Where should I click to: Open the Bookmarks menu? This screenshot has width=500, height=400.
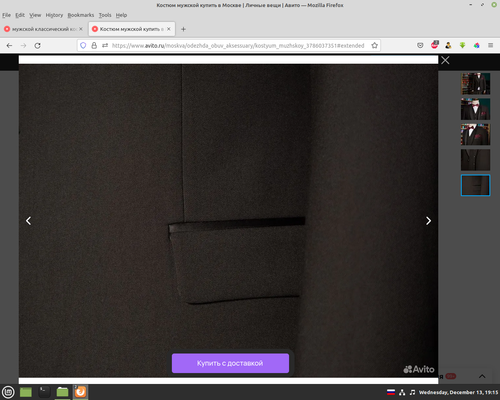click(81, 15)
